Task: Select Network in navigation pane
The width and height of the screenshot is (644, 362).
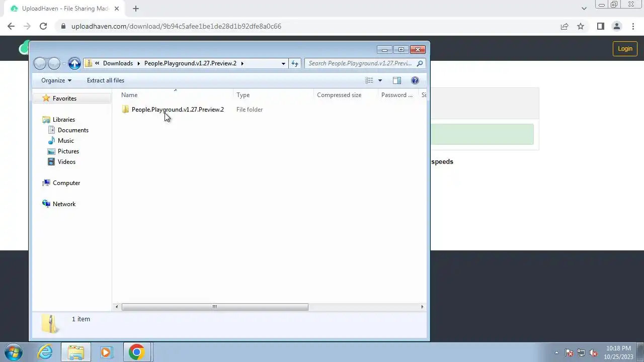Action: [x=64, y=204]
